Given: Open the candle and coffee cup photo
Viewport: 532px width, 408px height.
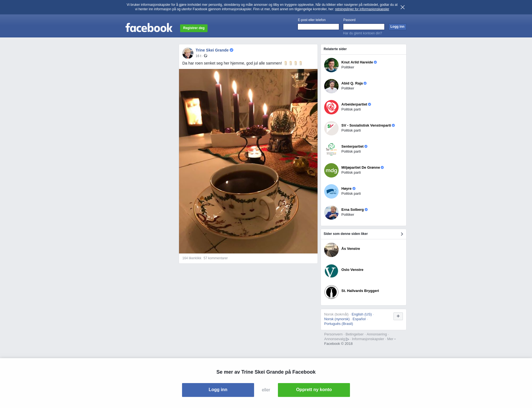Looking at the screenshot, I should [248, 161].
